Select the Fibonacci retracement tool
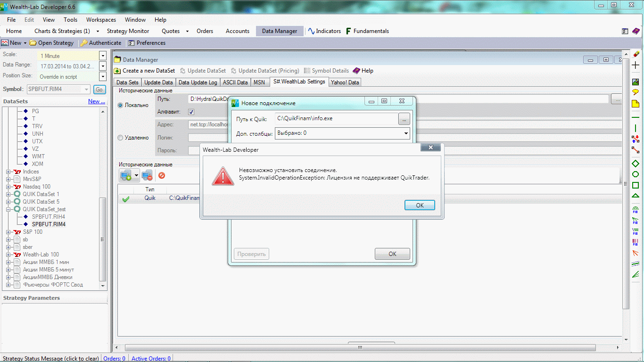The height and width of the screenshot is (362, 644). point(636,231)
